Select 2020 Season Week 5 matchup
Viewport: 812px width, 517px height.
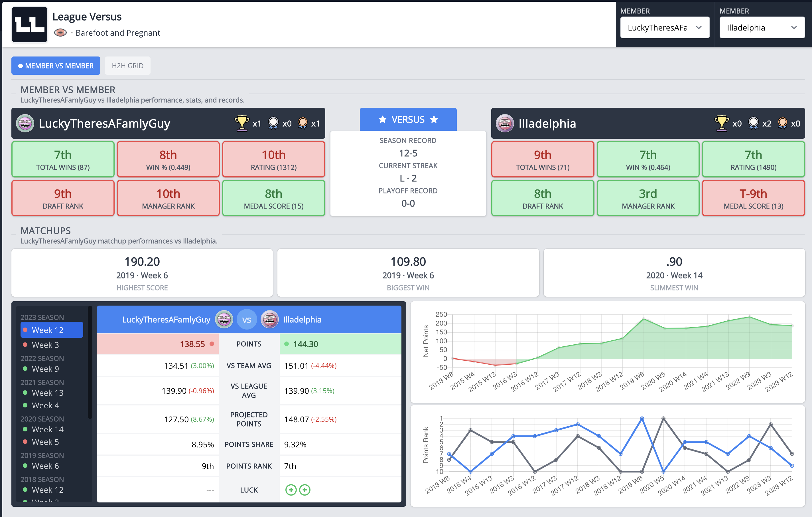(52, 441)
